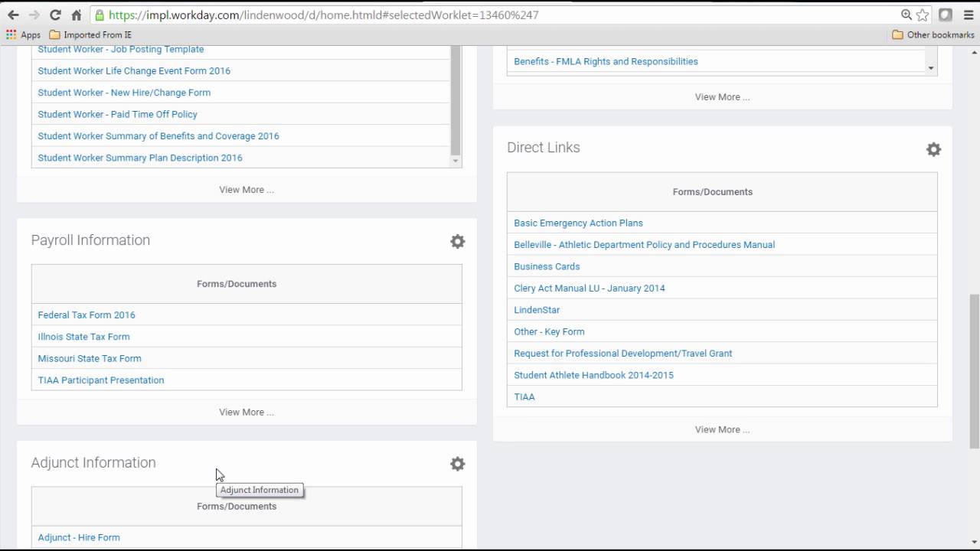Click Benefits list scroll down arrow
Image resolution: width=980 pixels, height=551 pixels.
click(931, 68)
